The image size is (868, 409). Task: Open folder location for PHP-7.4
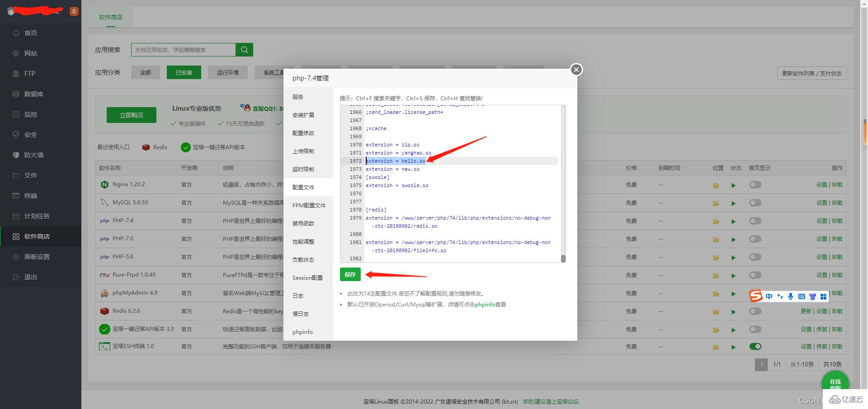pos(716,221)
